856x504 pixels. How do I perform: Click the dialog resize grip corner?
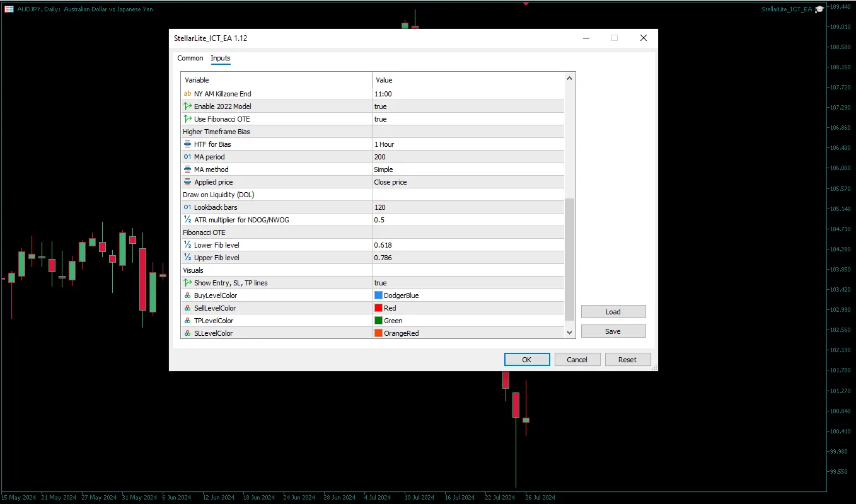coord(654,367)
